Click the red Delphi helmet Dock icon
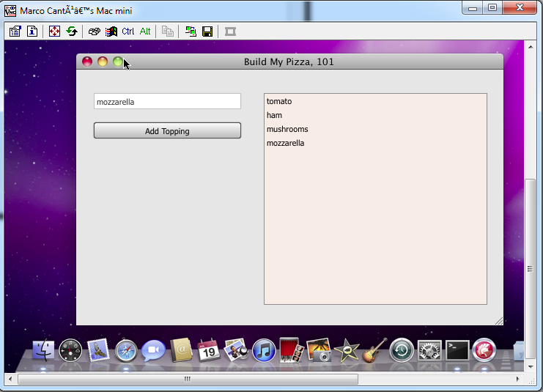543x392 pixels. 484,350
